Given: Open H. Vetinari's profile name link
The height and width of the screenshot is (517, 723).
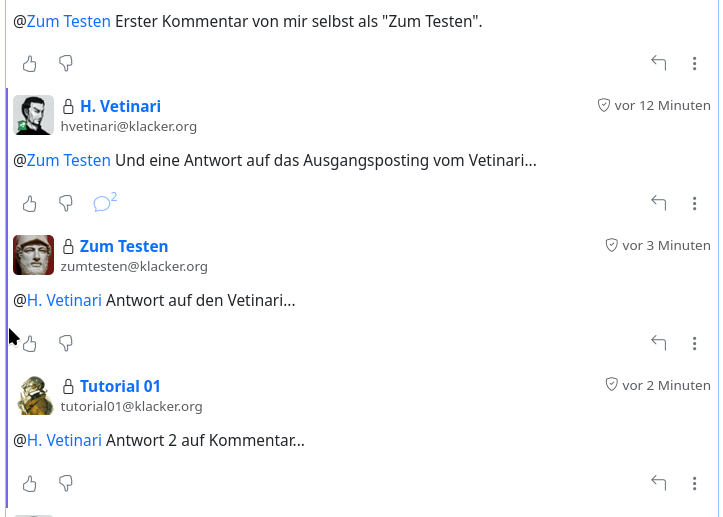Looking at the screenshot, I should [x=120, y=106].
